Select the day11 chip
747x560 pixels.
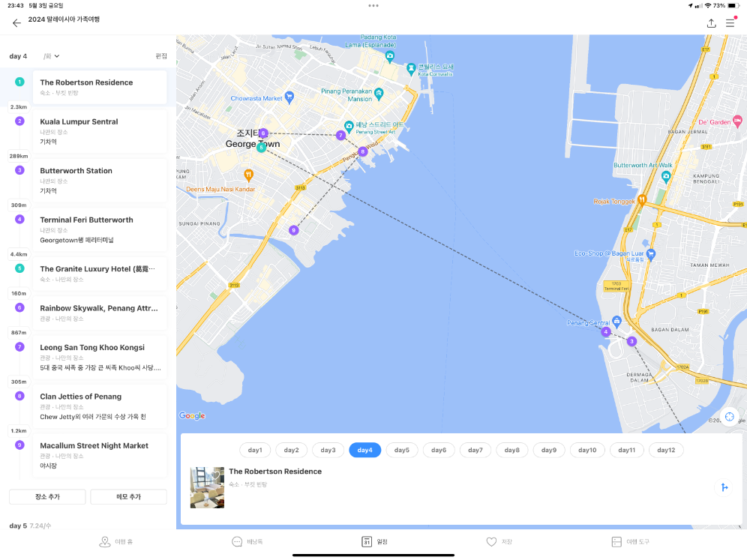pyautogui.click(x=626, y=450)
